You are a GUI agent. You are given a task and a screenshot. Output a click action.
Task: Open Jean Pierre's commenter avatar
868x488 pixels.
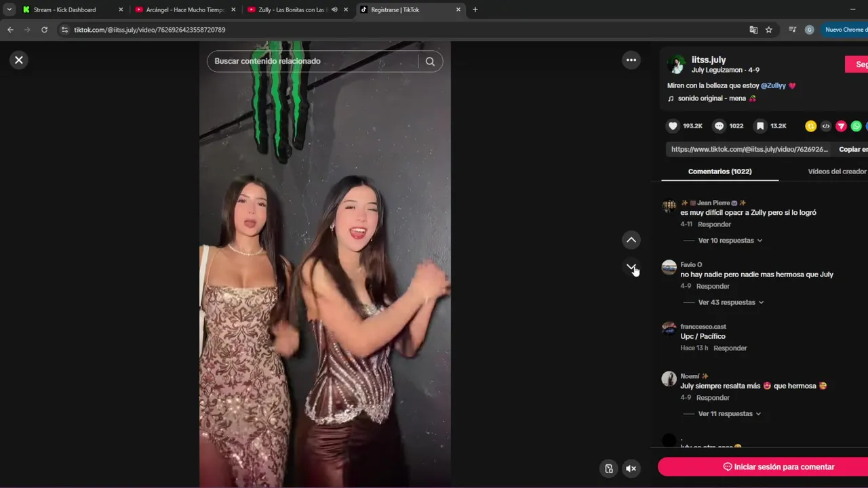tap(669, 205)
